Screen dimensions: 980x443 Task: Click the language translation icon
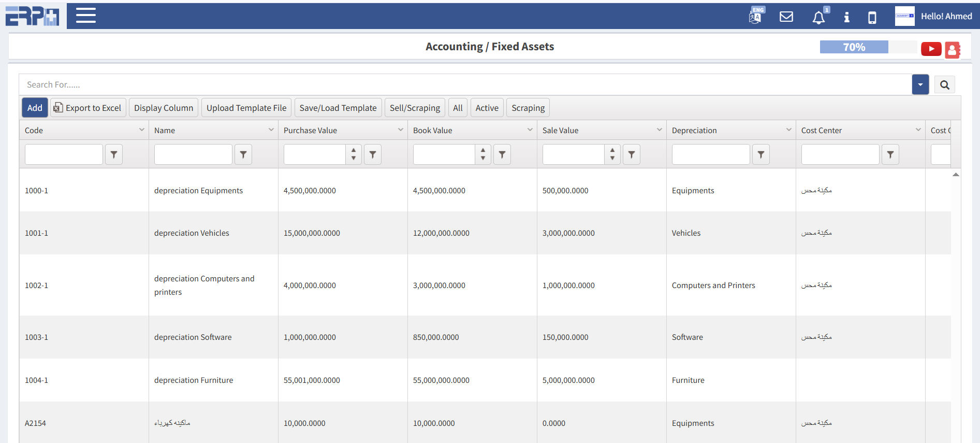click(756, 17)
